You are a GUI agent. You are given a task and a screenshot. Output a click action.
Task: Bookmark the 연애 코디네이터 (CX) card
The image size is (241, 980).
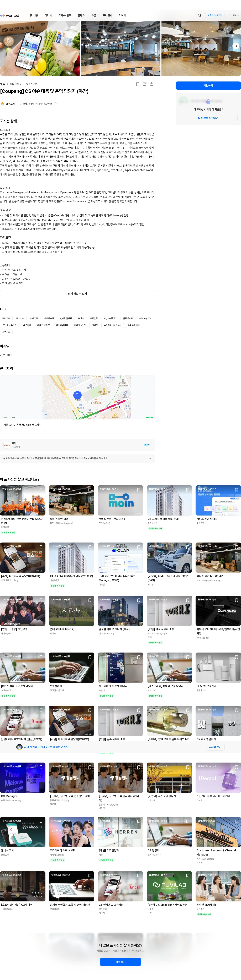coord(90,600)
